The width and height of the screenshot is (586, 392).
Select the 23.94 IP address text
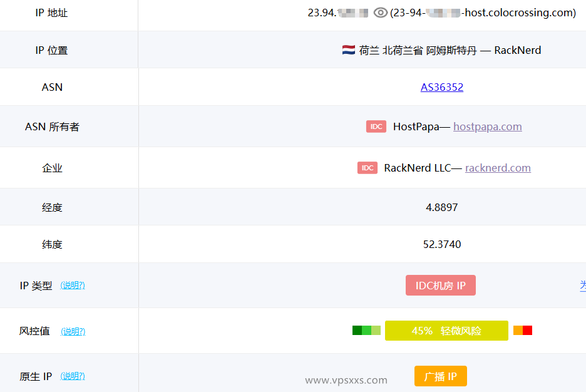tap(323, 12)
